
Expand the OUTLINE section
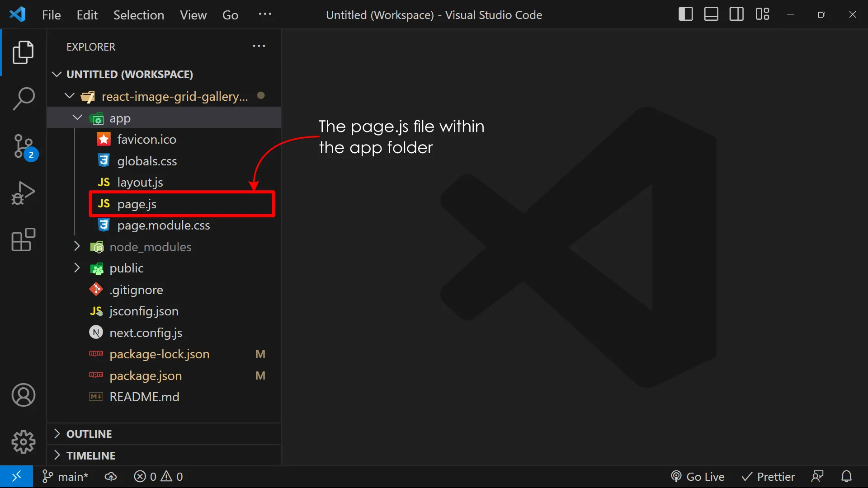(57, 433)
